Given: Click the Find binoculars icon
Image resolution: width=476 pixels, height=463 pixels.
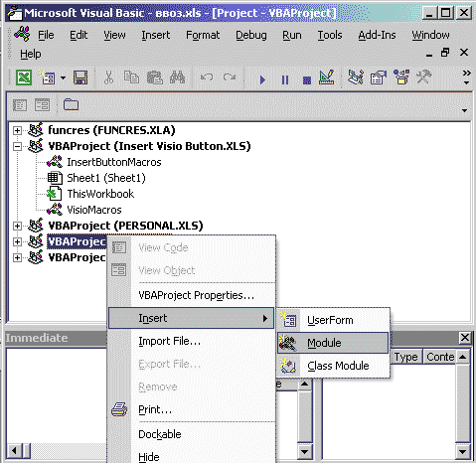Looking at the screenshot, I should pyautogui.click(x=178, y=78).
